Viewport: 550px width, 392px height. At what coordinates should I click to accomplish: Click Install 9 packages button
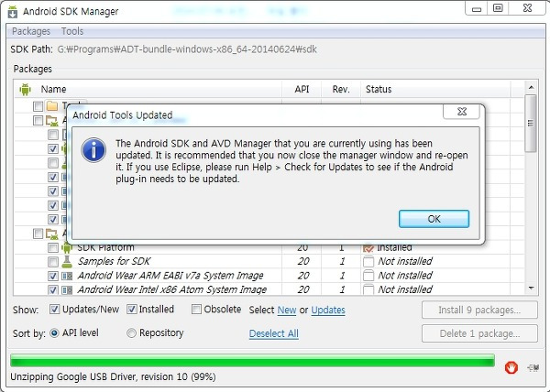[479, 310]
